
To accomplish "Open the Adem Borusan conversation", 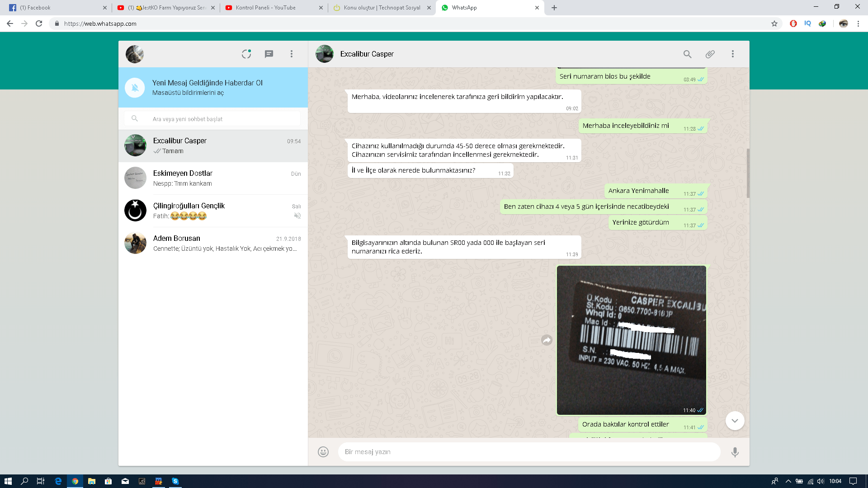I will [x=213, y=243].
